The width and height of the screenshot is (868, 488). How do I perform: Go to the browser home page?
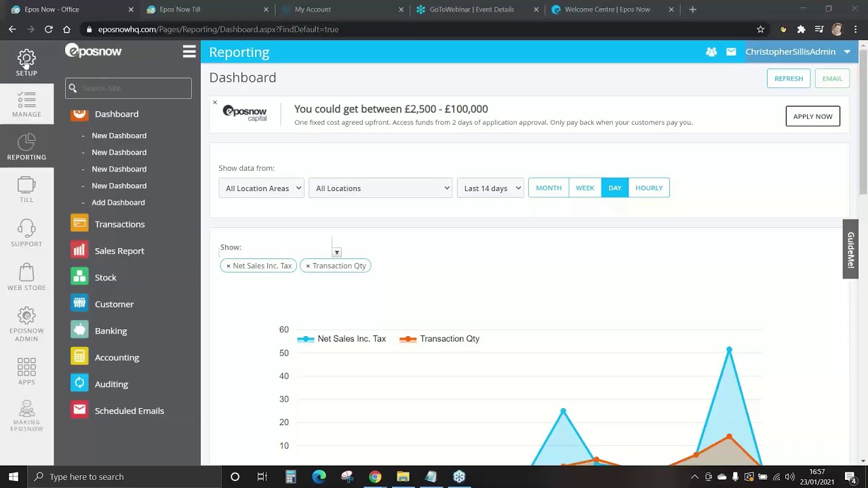(66, 29)
